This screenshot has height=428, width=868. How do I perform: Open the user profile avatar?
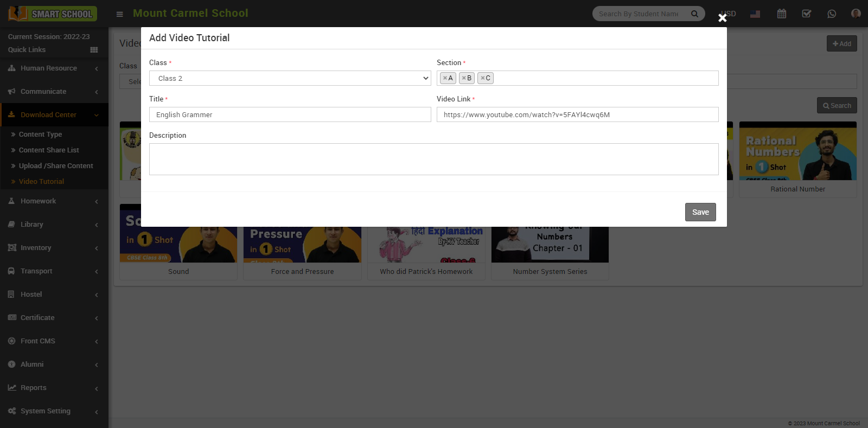point(856,14)
